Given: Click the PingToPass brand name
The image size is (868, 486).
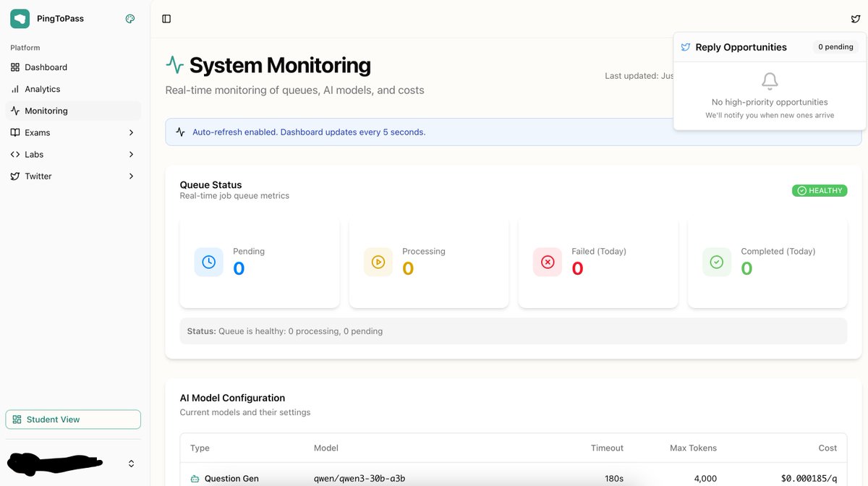Looking at the screenshot, I should pyautogui.click(x=60, y=19).
